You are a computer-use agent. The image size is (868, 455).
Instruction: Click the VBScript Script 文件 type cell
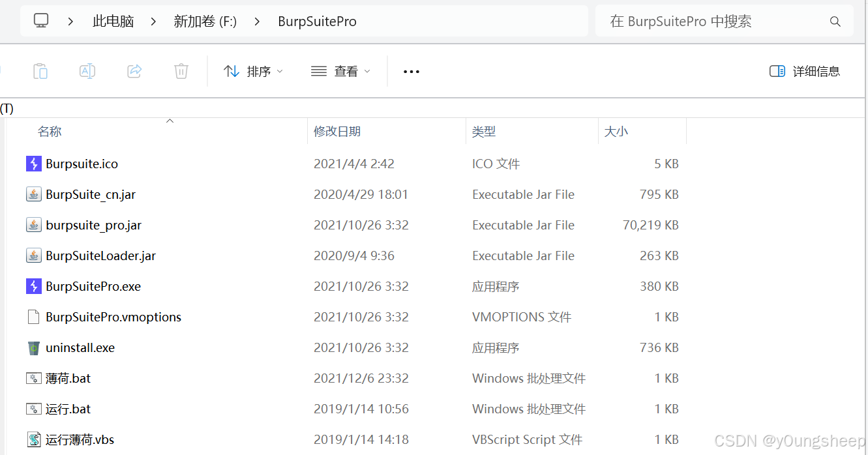click(x=528, y=439)
